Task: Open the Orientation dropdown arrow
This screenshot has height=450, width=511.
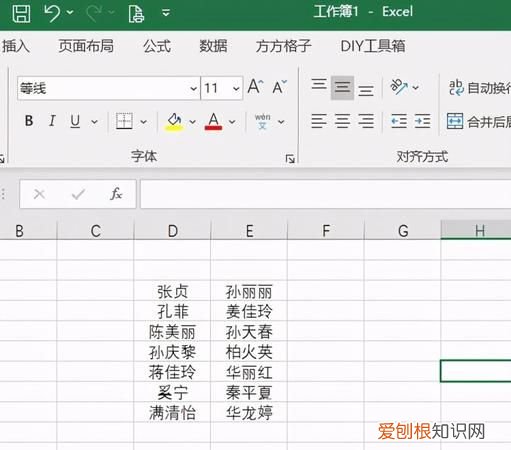Action: pyautogui.click(x=415, y=88)
